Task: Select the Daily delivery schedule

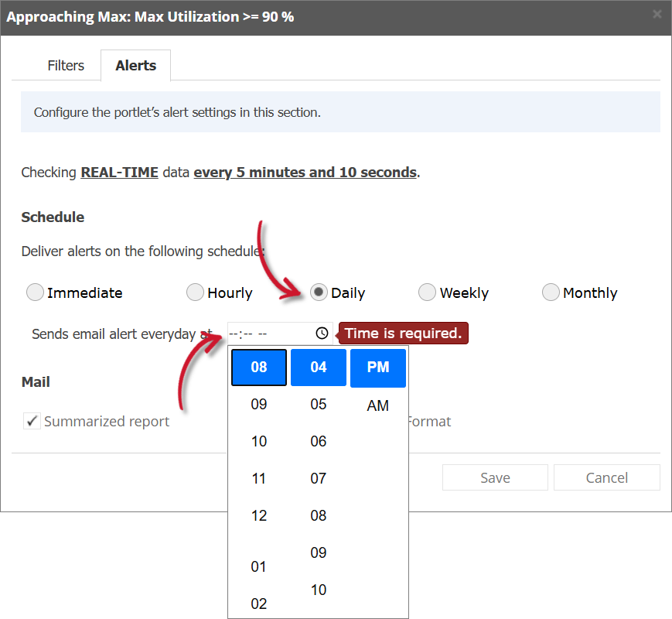Action: pos(319,292)
